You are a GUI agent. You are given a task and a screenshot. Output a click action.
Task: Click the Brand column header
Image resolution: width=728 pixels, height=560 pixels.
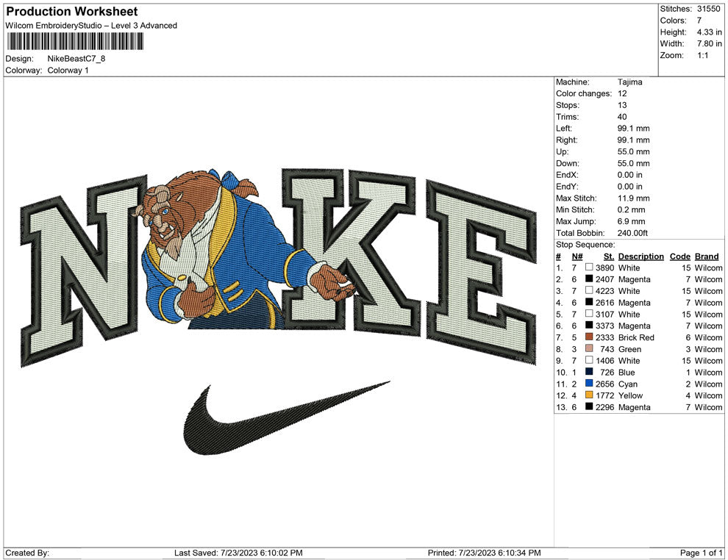pyautogui.click(x=707, y=256)
